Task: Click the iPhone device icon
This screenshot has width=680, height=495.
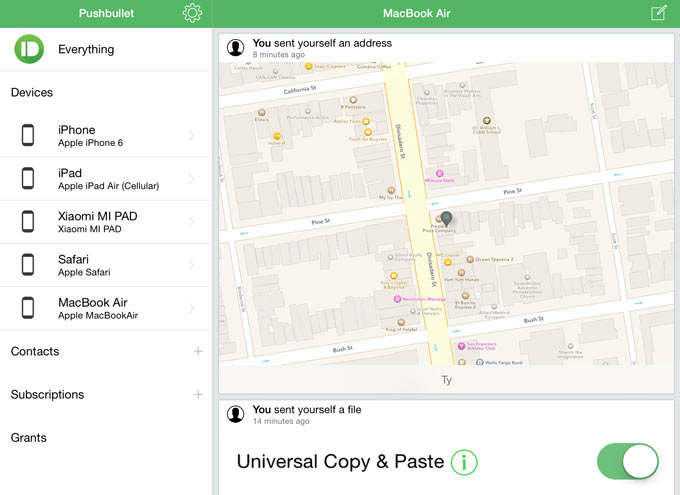Action: click(28, 136)
